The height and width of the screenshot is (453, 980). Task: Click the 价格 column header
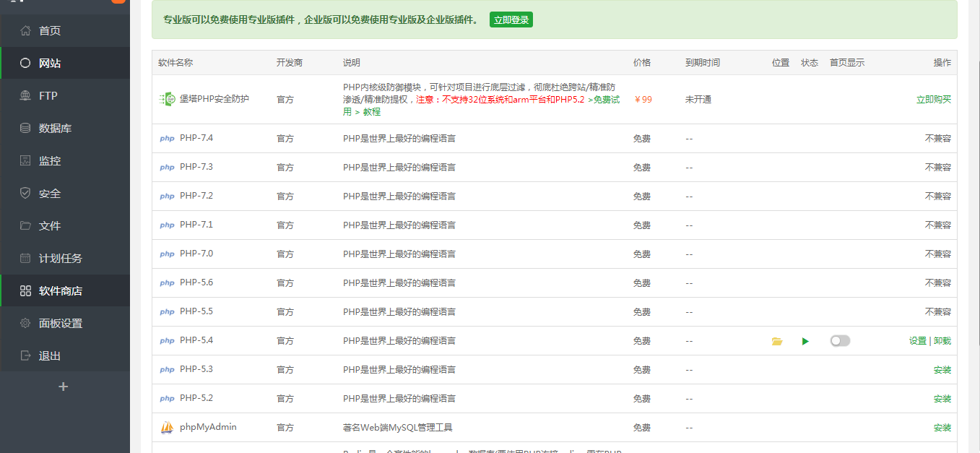coord(642,63)
